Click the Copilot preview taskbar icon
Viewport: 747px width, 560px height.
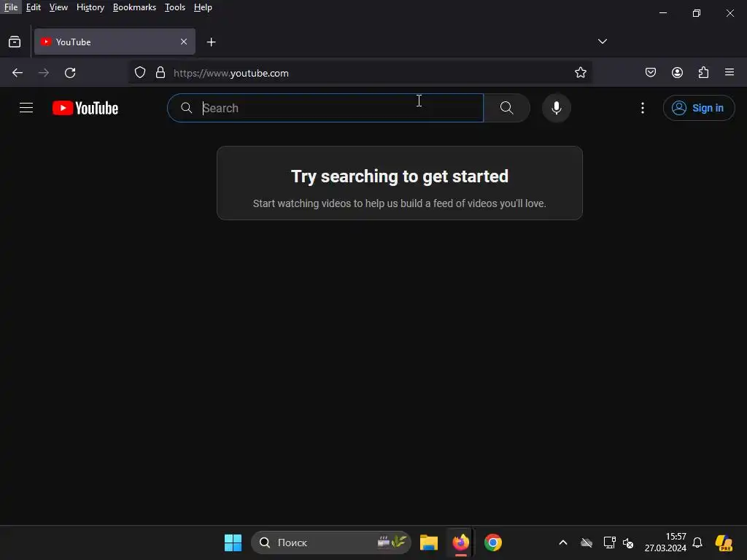[x=724, y=542]
